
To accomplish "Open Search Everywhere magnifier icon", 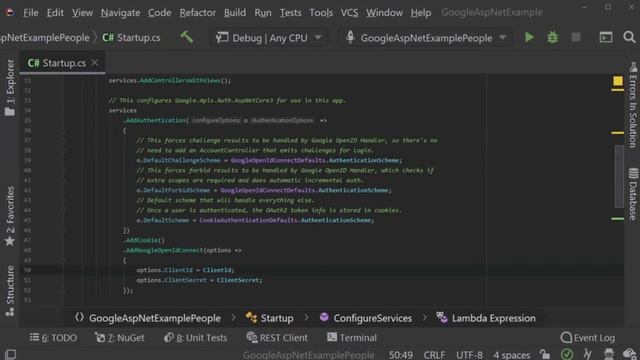I will click(629, 37).
